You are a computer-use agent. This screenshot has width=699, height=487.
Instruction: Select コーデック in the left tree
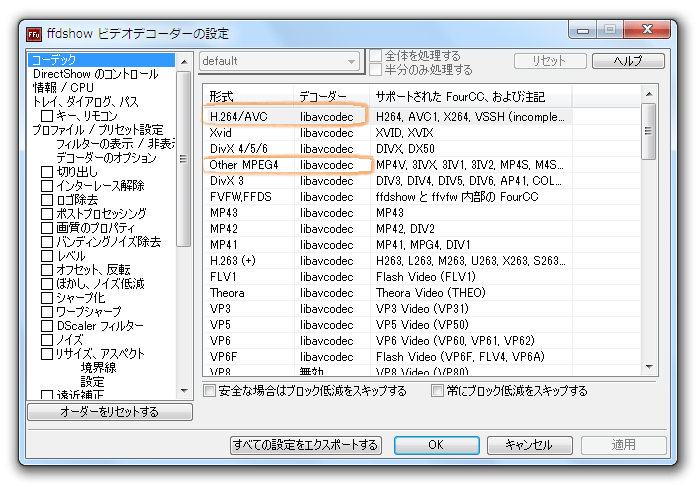101,60
